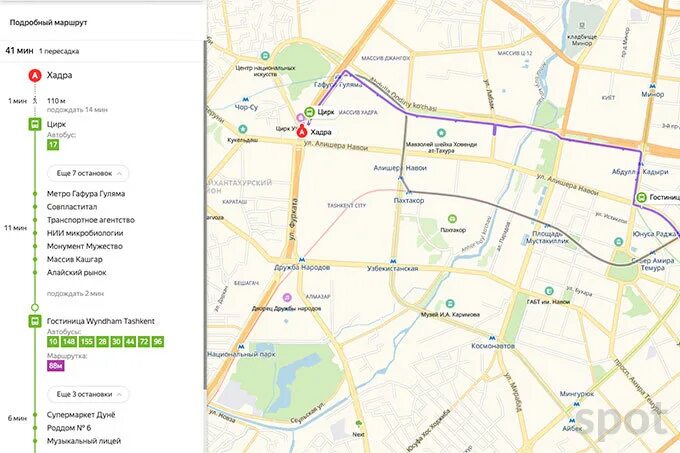Click the Кукельдаш landmark icon on map

pyautogui.click(x=242, y=129)
